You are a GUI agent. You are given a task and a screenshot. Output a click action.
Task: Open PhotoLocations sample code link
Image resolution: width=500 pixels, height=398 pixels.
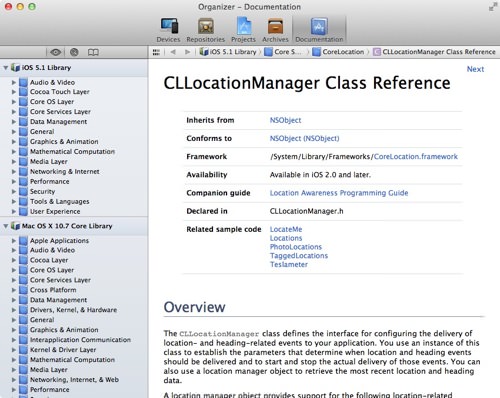(296, 247)
